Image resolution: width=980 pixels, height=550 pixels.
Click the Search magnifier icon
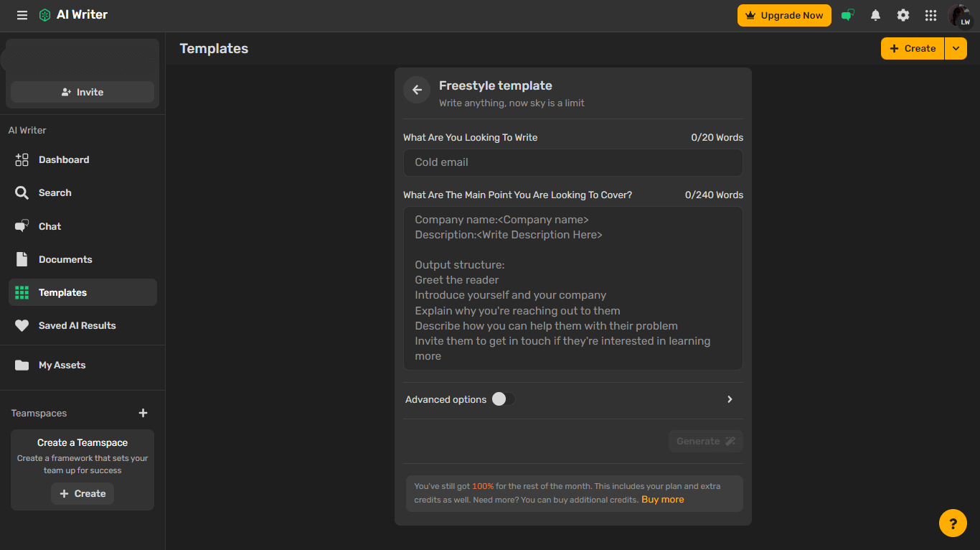tap(22, 193)
